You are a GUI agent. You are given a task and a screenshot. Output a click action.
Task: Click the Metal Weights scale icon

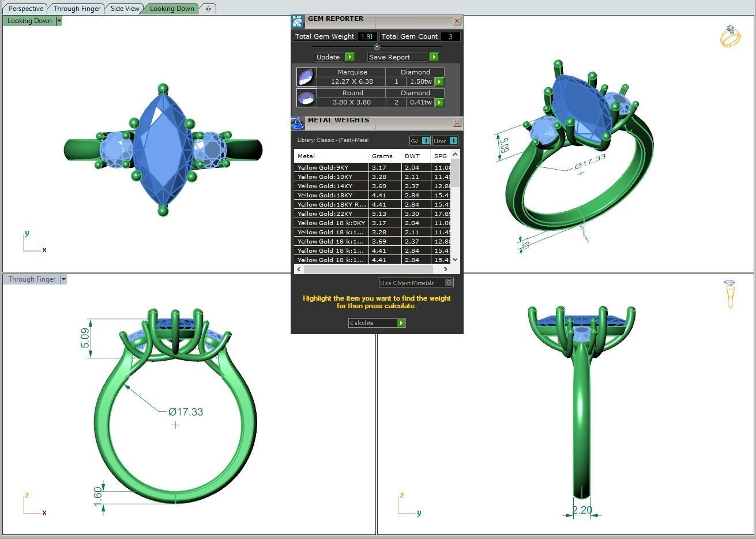pyautogui.click(x=297, y=123)
